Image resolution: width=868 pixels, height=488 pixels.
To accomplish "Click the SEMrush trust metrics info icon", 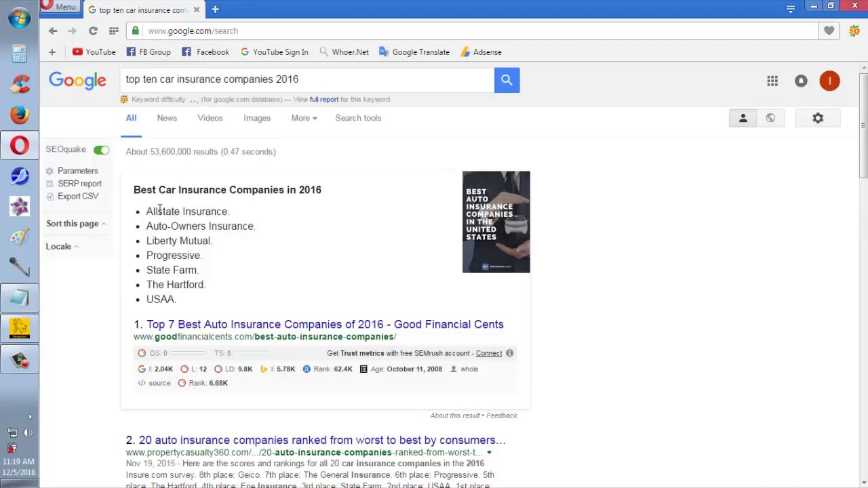I will pyautogui.click(x=509, y=353).
